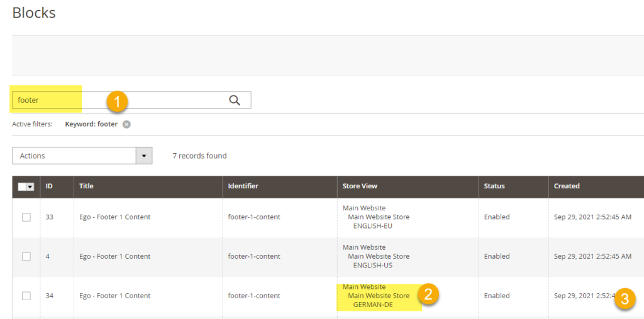Click the orange number 1 marker
644x319 pixels.
click(x=118, y=102)
